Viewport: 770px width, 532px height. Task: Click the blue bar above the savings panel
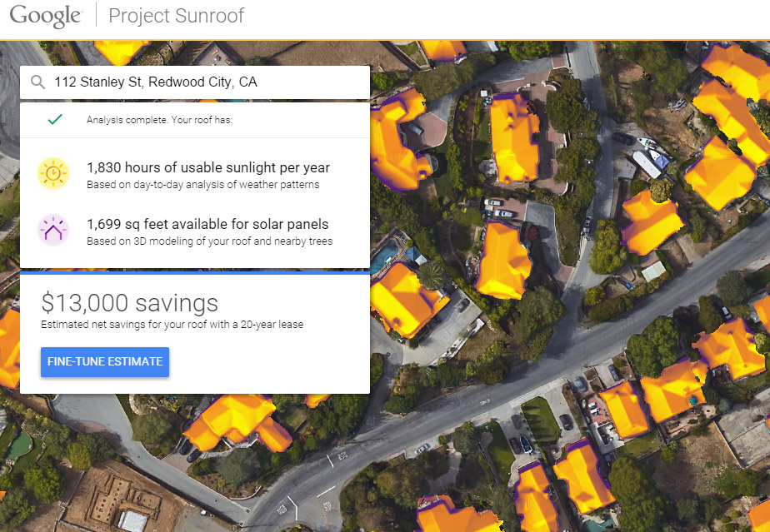194,271
